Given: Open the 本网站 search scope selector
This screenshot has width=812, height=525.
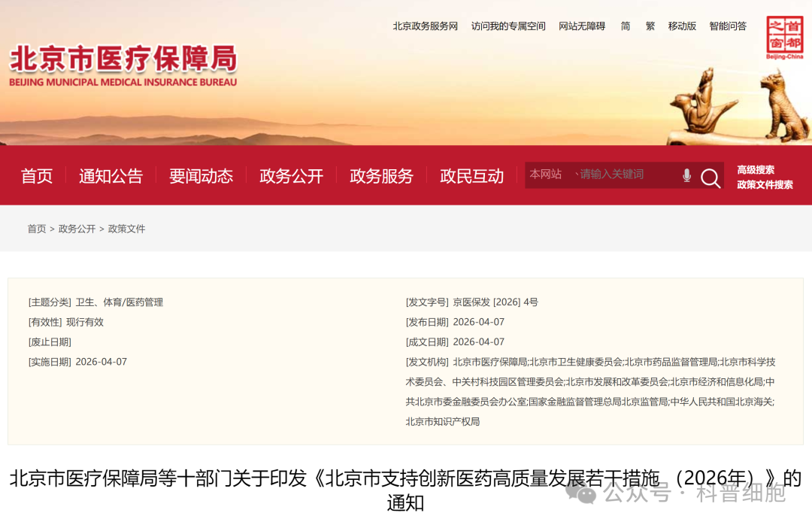Looking at the screenshot, I should [x=546, y=174].
